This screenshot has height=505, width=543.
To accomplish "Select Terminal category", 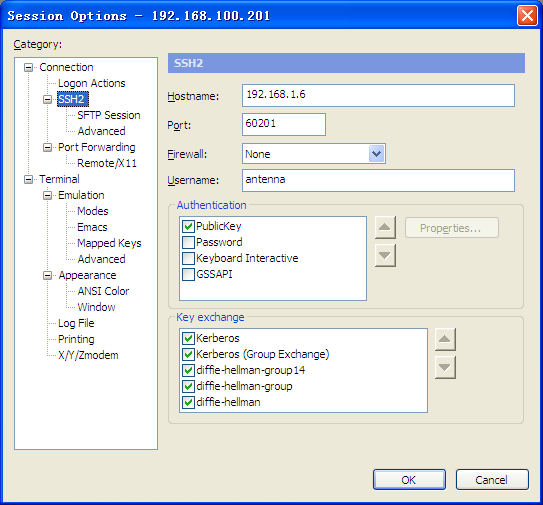I will tap(59, 179).
